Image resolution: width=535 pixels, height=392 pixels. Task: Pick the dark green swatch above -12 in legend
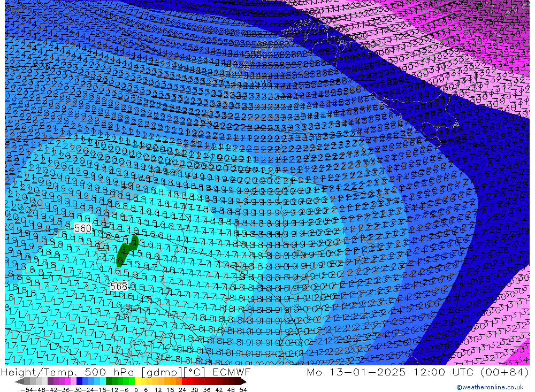click(109, 381)
